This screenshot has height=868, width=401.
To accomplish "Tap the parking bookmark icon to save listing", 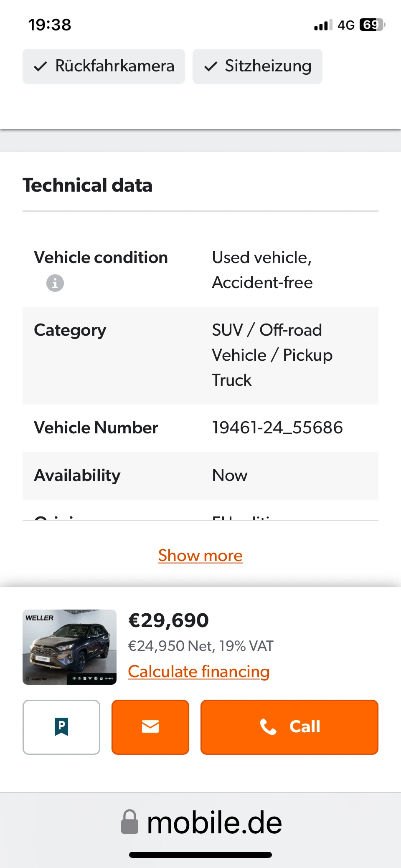I will coord(61,726).
